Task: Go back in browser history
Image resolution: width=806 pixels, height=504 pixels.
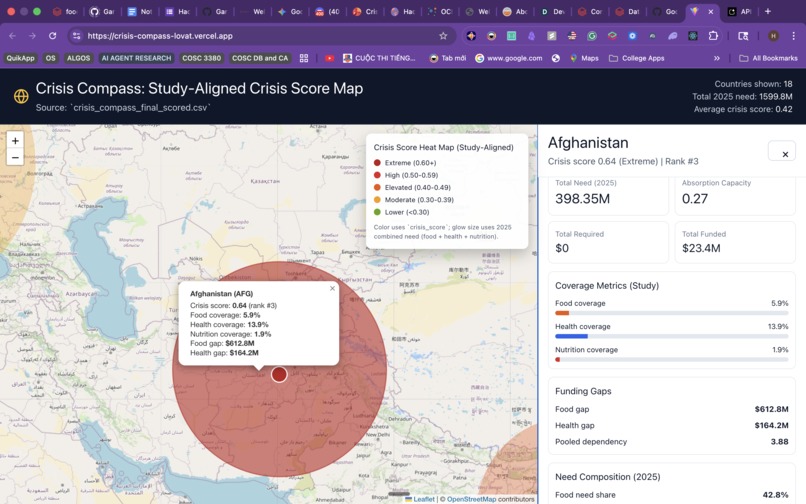Action: 12,36
